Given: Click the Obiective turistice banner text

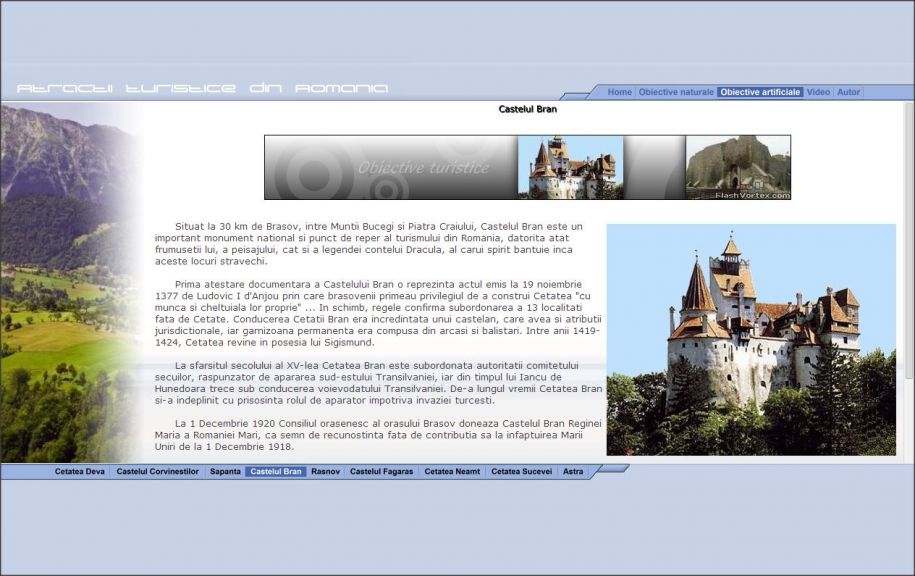Looking at the screenshot, I should coord(423,167).
